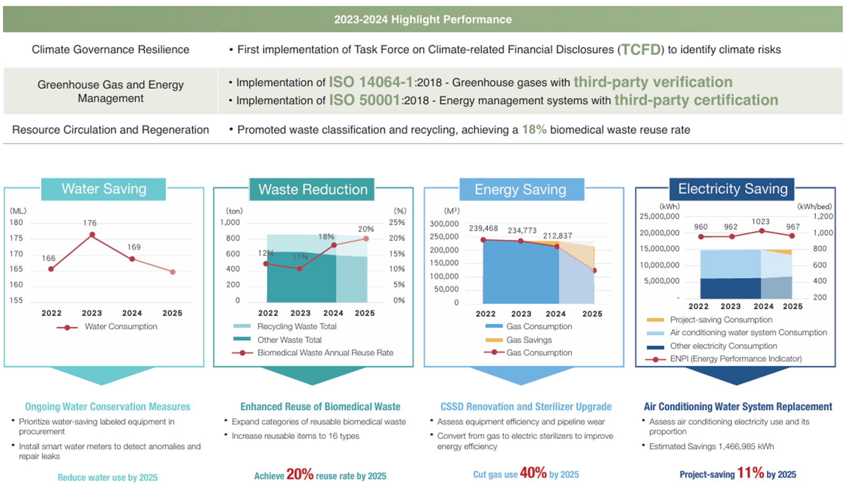Click the red-line Gas Consumption legend marker

(494, 353)
